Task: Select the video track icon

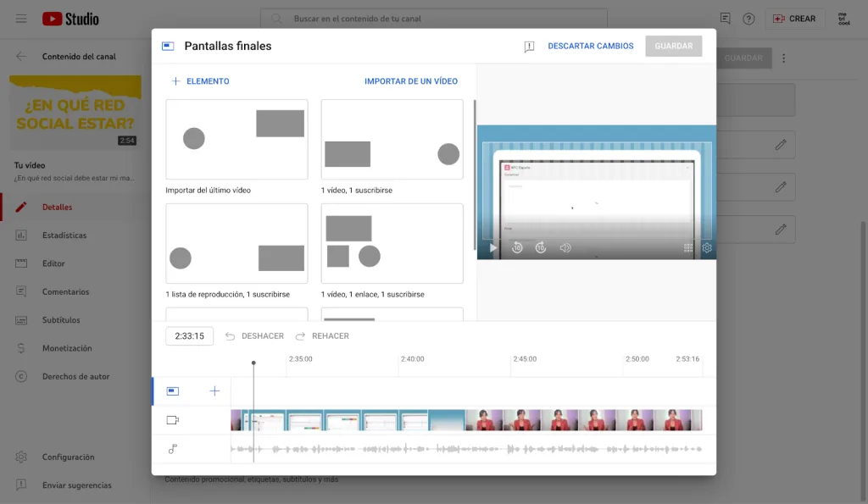Action: 172,419
